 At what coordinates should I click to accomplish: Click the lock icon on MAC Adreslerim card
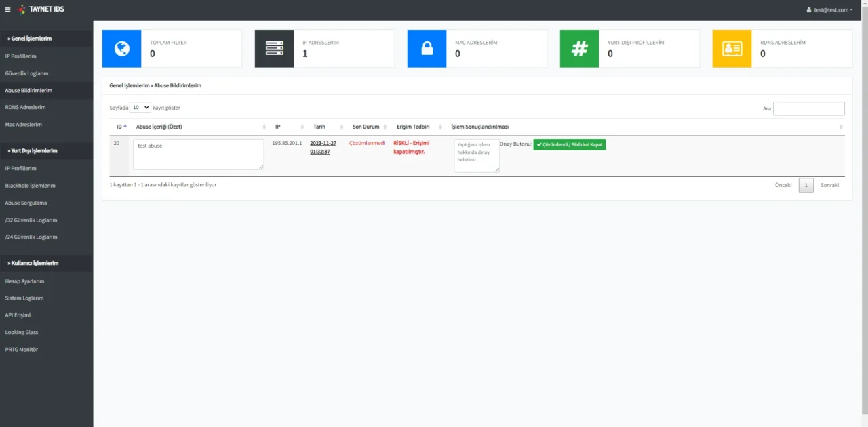427,49
